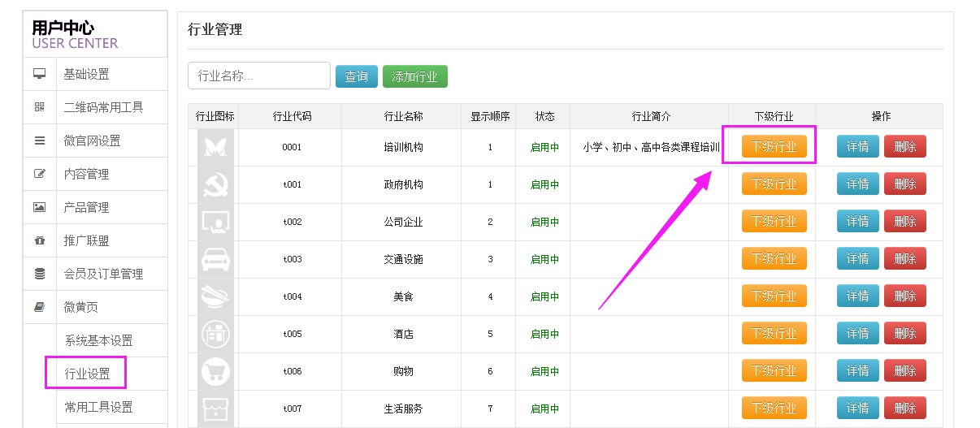Click 详情 for 政府机构 row
Image resolution: width=980 pixels, height=428 pixels.
(x=858, y=184)
